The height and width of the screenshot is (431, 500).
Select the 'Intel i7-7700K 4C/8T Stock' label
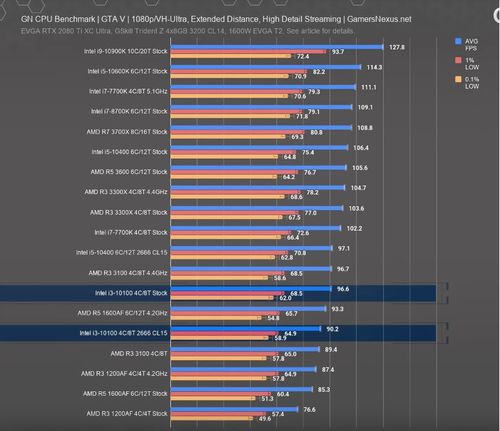click(131, 232)
